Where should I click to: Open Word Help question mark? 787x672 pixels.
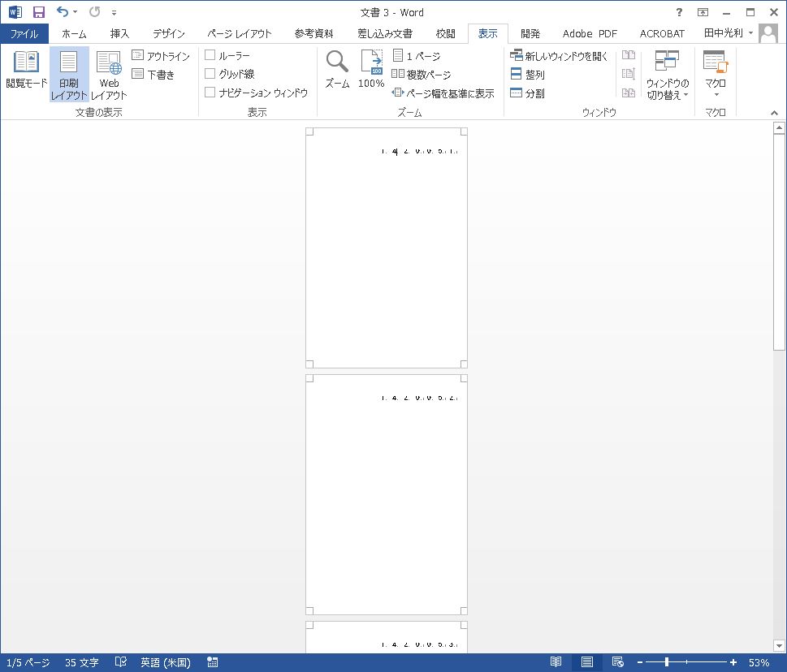point(679,12)
